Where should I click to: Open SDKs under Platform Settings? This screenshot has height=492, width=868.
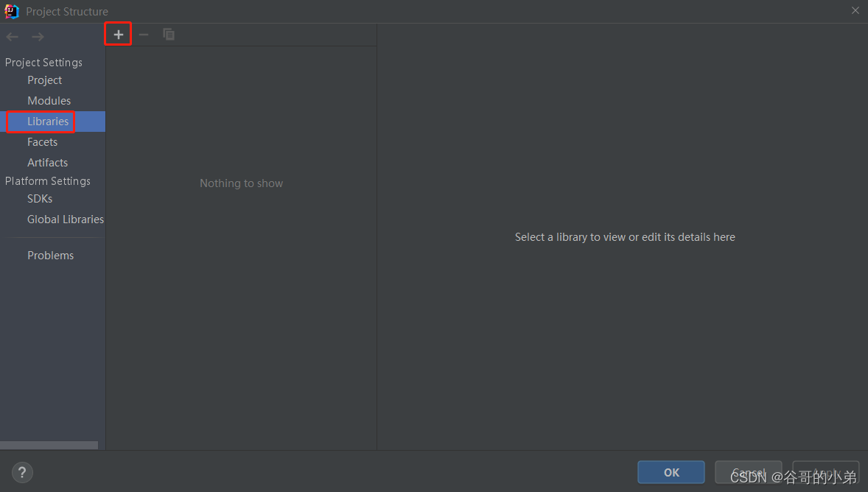pos(40,199)
